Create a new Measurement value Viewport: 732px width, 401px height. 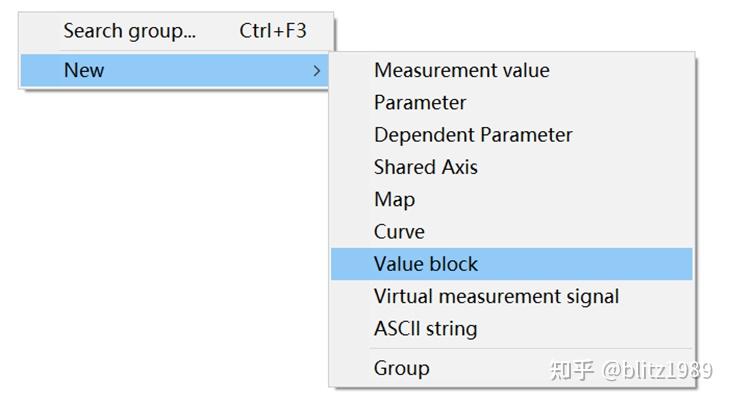tap(461, 70)
